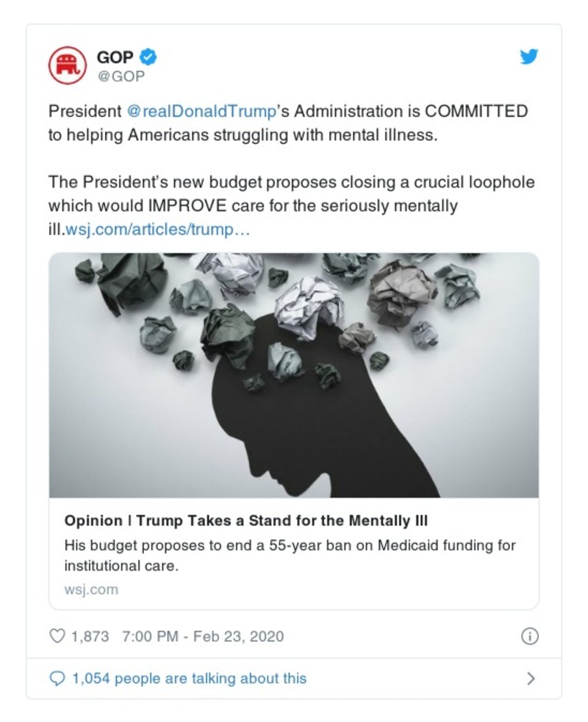Click the 1,873 likes count
The height and width of the screenshot is (722, 588).
pyautogui.click(x=90, y=635)
